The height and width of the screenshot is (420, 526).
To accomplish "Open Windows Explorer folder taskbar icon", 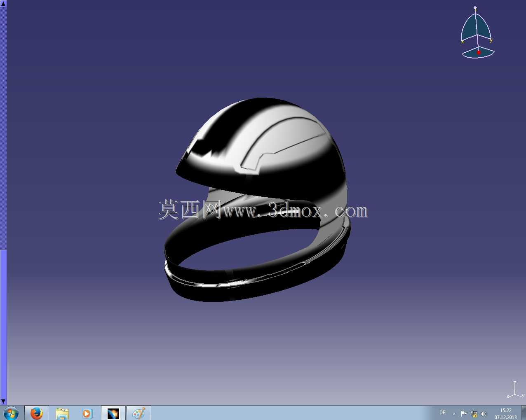I will [x=62, y=413].
